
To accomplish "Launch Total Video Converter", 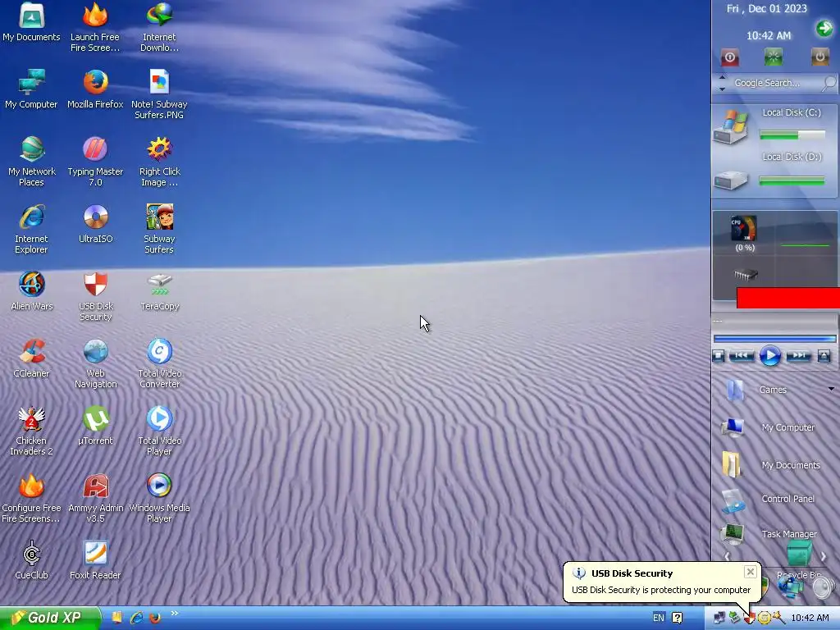I will coord(160,363).
